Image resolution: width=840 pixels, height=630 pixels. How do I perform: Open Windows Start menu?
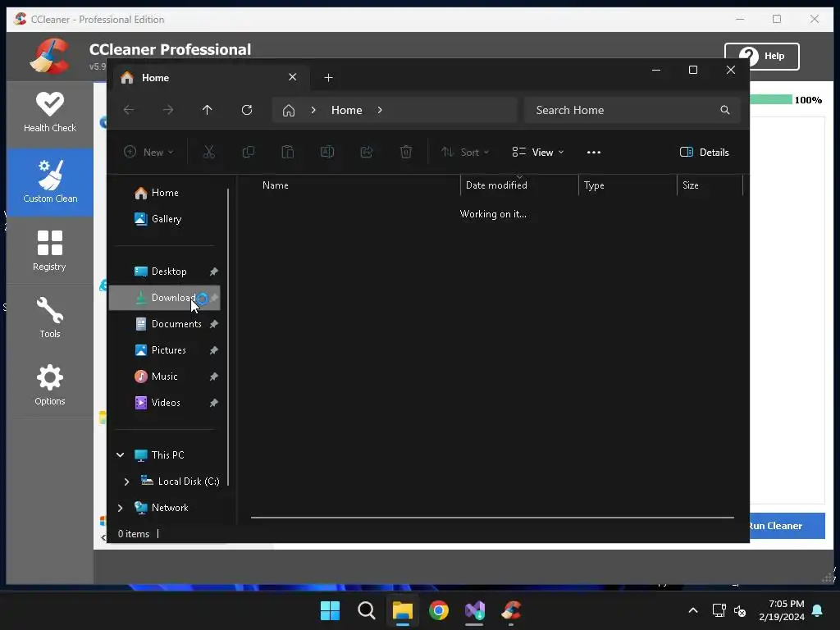point(330,610)
